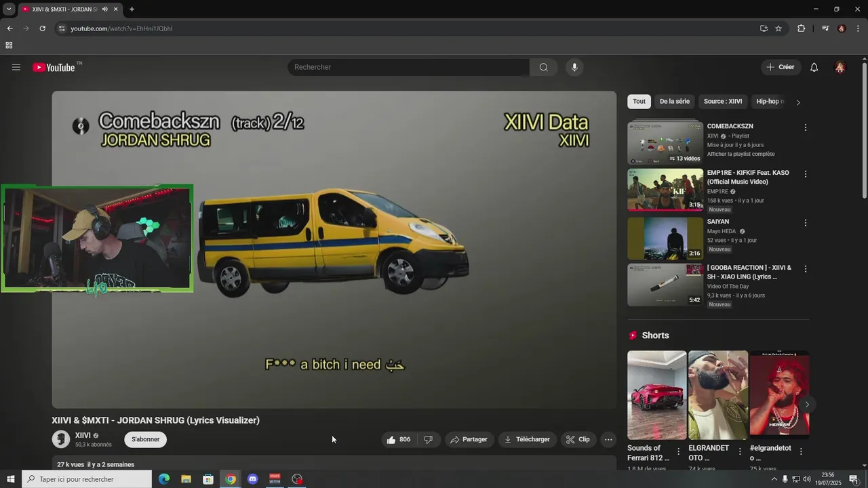Open the more actions menu under the video
This screenshot has width=868, height=488.
point(608,439)
